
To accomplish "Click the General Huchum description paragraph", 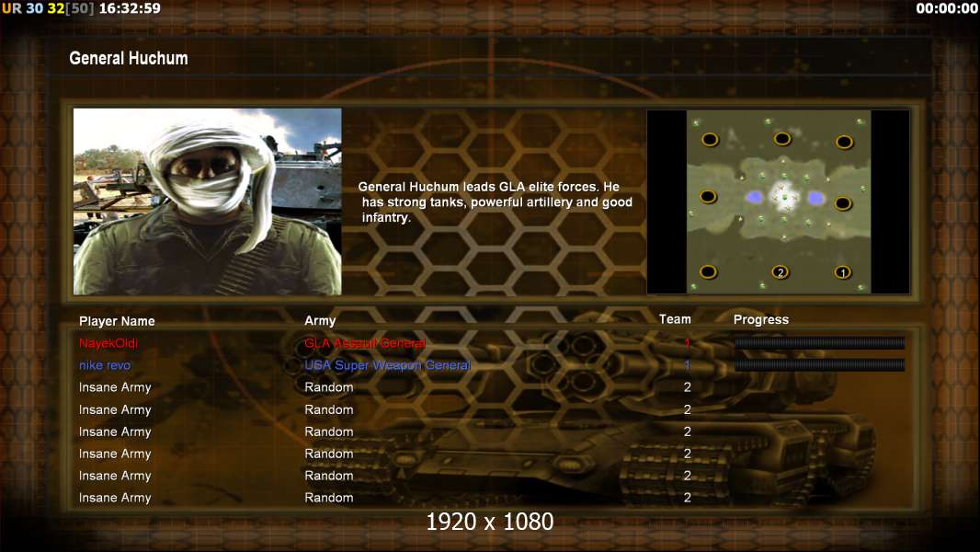I will tap(495, 201).
